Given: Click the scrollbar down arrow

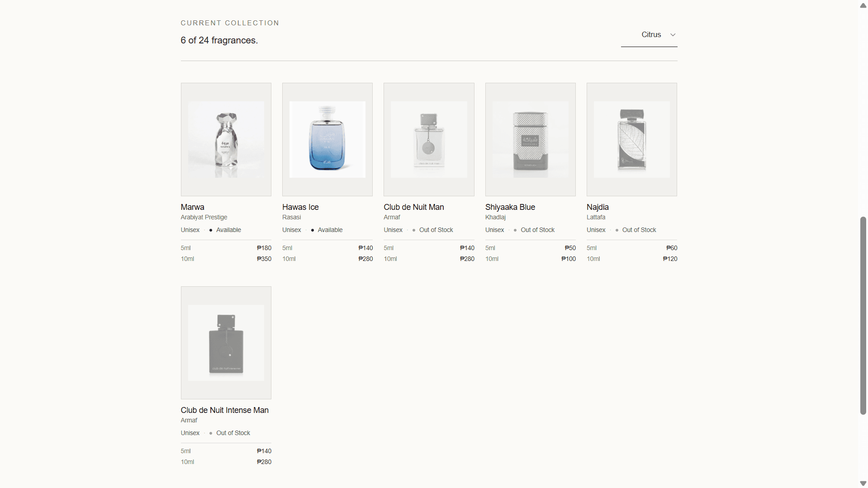Looking at the screenshot, I should [863, 483].
